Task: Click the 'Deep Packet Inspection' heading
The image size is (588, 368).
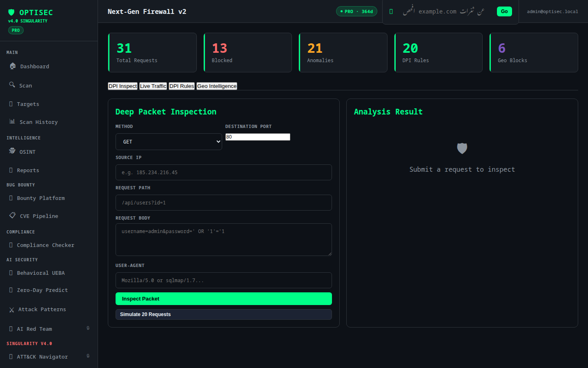Action: 166,112
